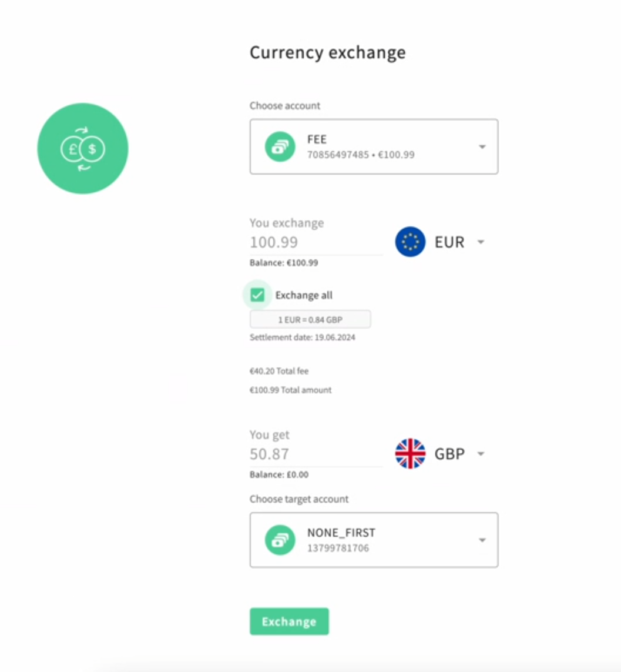This screenshot has height=672, width=621.
Task: Click the FEE account wallet icon
Action: coord(280,146)
